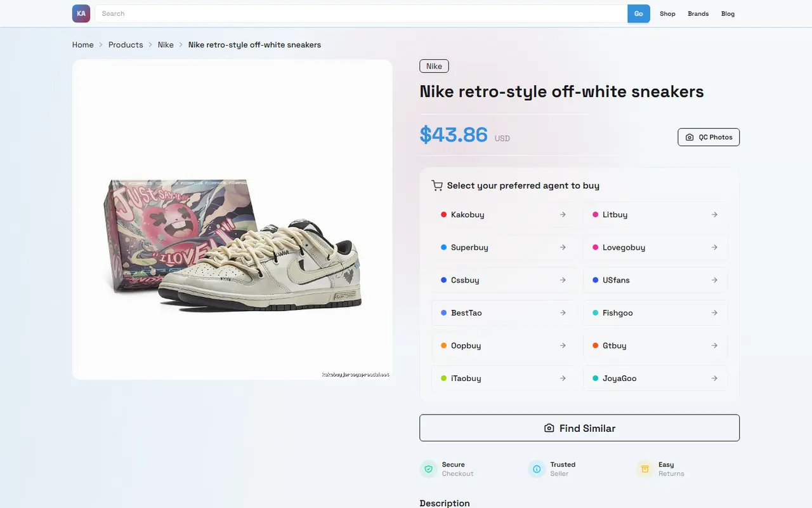
Task: Click the arrow icon on Litbuy row
Action: 714,215
